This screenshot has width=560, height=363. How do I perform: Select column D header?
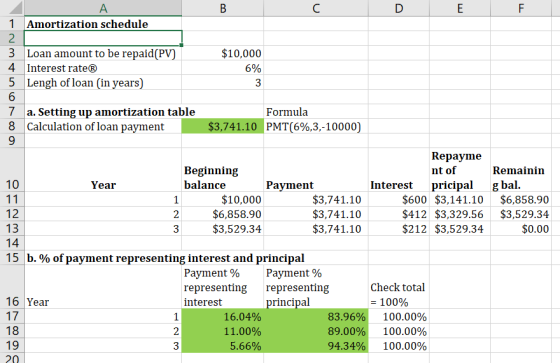399,8
